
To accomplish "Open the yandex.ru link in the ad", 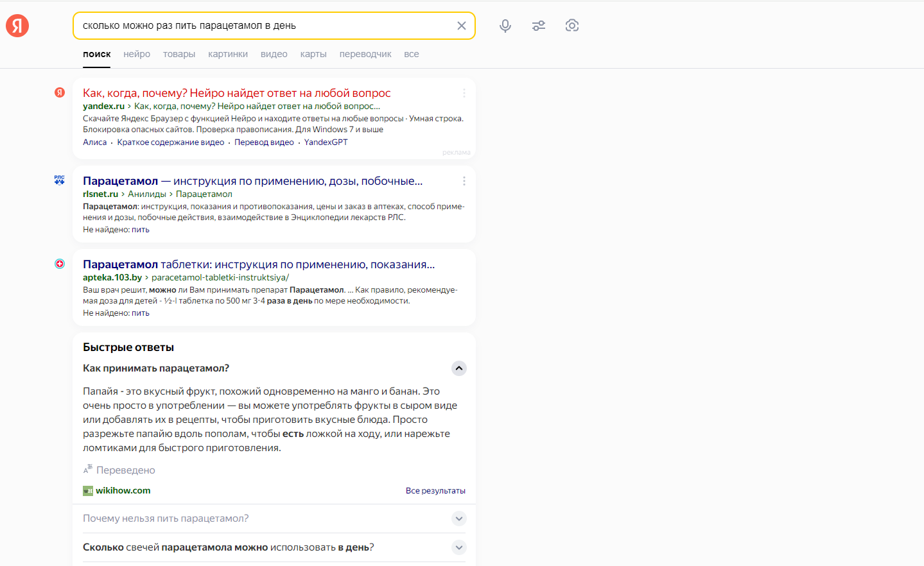I will (103, 106).
